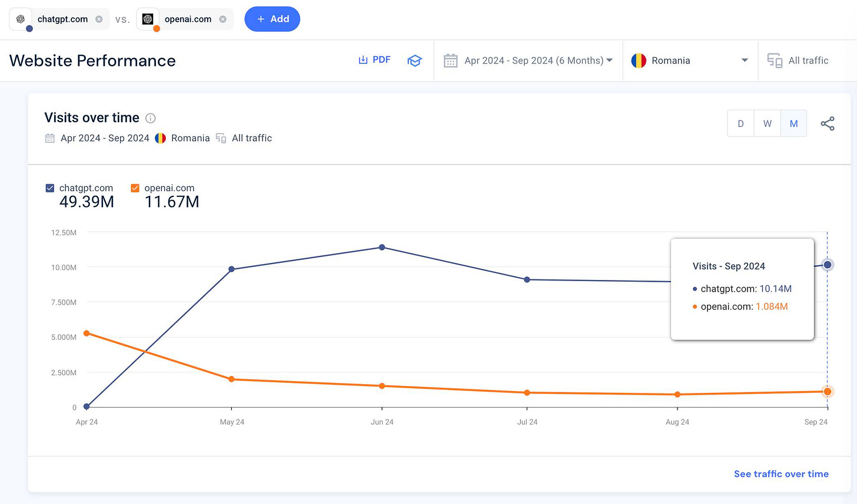Click chatgpt.com Jun 24 peak point
The height and width of the screenshot is (504, 857).
[x=382, y=248]
